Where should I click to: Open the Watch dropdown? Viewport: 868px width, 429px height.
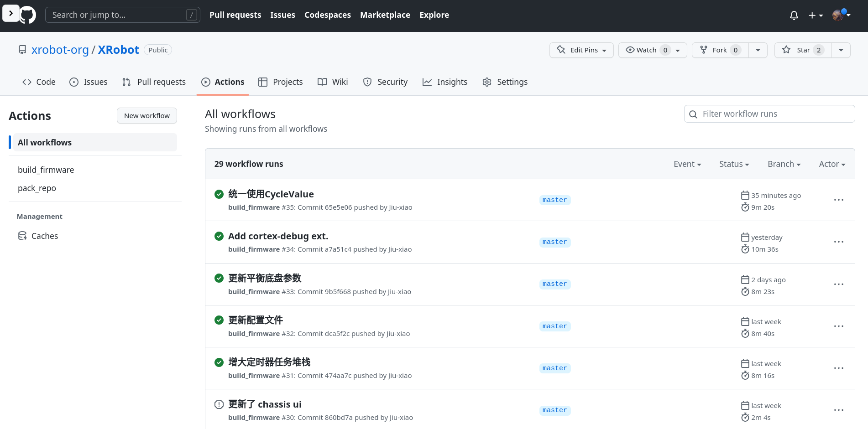coord(653,50)
